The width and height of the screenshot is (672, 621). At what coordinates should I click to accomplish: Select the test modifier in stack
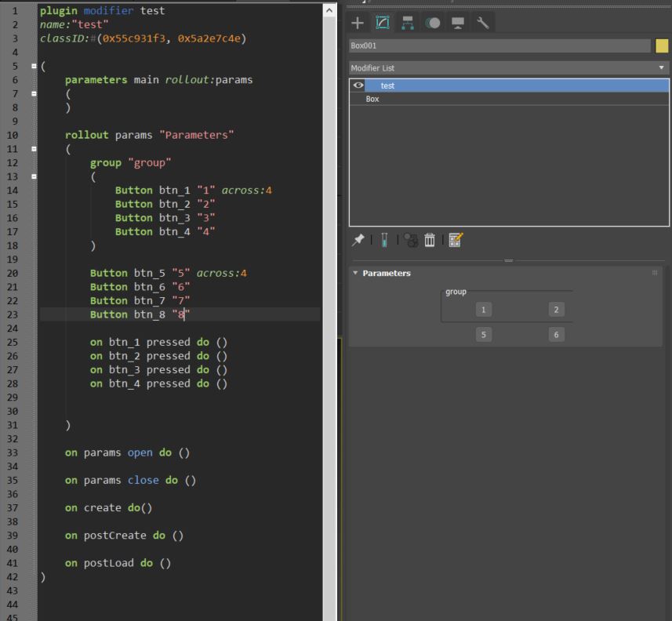tap(387, 85)
